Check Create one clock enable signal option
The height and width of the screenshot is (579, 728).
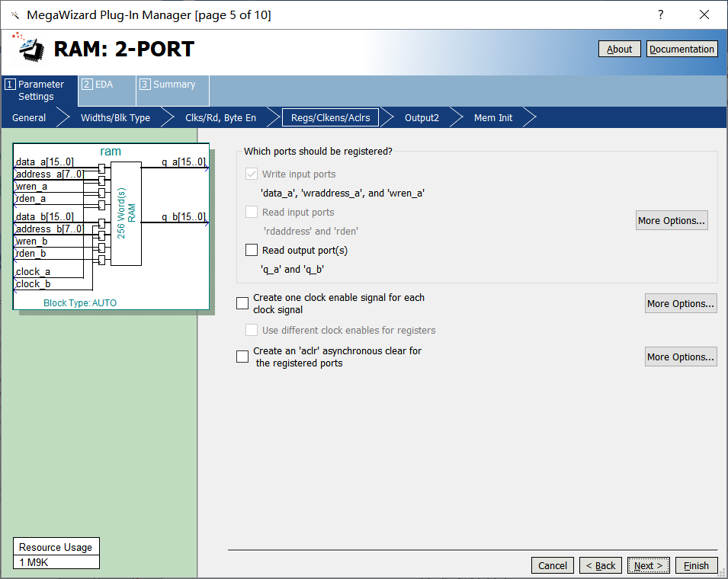tap(242, 303)
